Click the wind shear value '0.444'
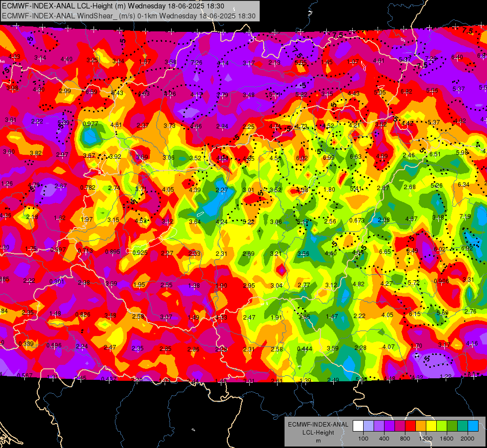Viewport: 487px width, 448px height. pyautogui.click(x=304, y=349)
